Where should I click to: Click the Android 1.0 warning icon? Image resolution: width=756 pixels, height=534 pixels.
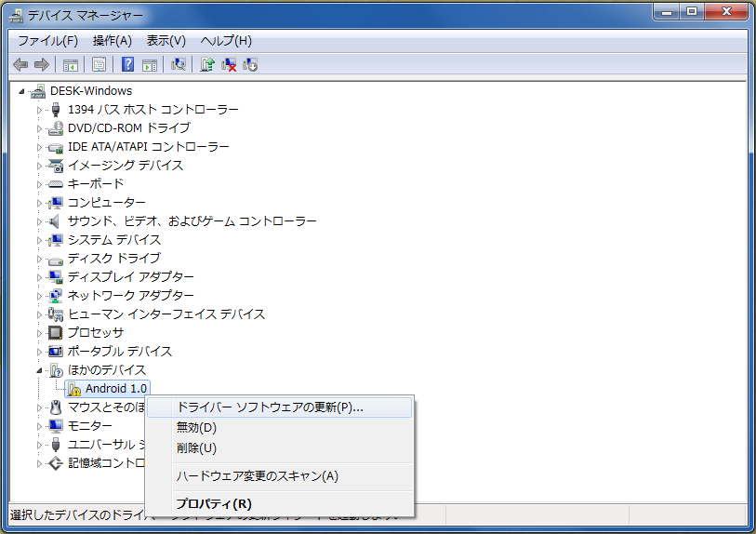pos(73,389)
